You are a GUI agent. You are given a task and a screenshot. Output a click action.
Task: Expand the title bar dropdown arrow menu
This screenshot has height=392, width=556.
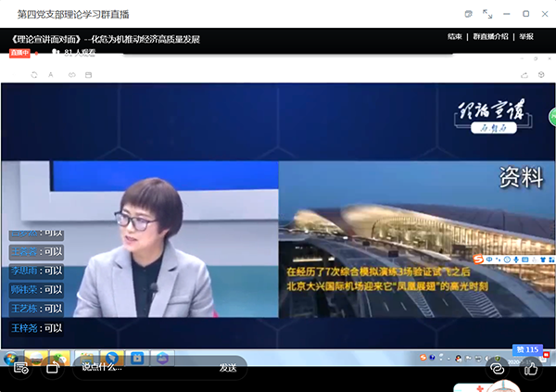point(487,13)
